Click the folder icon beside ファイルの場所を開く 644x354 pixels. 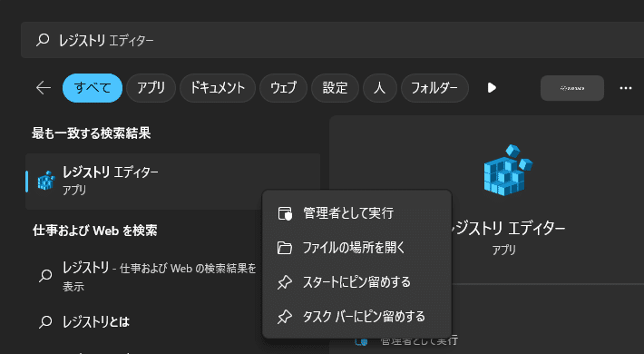click(285, 248)
